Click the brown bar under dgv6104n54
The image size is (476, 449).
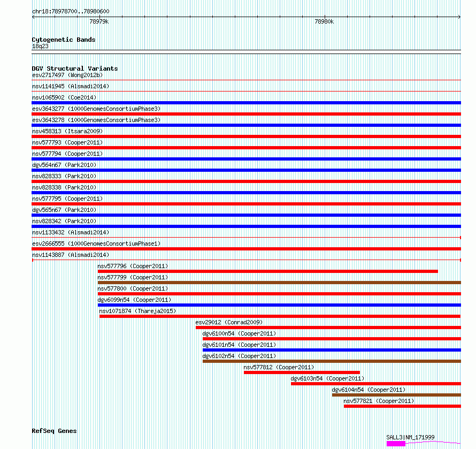click(396, 395)
